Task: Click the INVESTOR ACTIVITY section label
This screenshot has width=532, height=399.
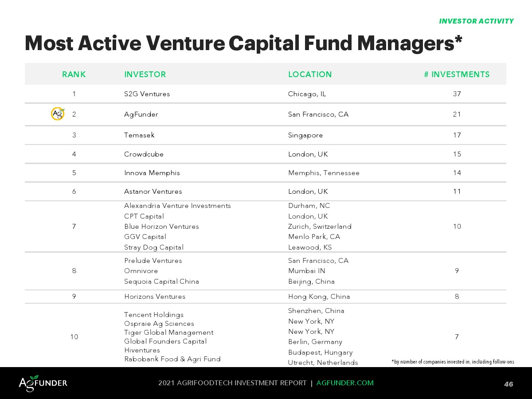Action: pos(476,21)
